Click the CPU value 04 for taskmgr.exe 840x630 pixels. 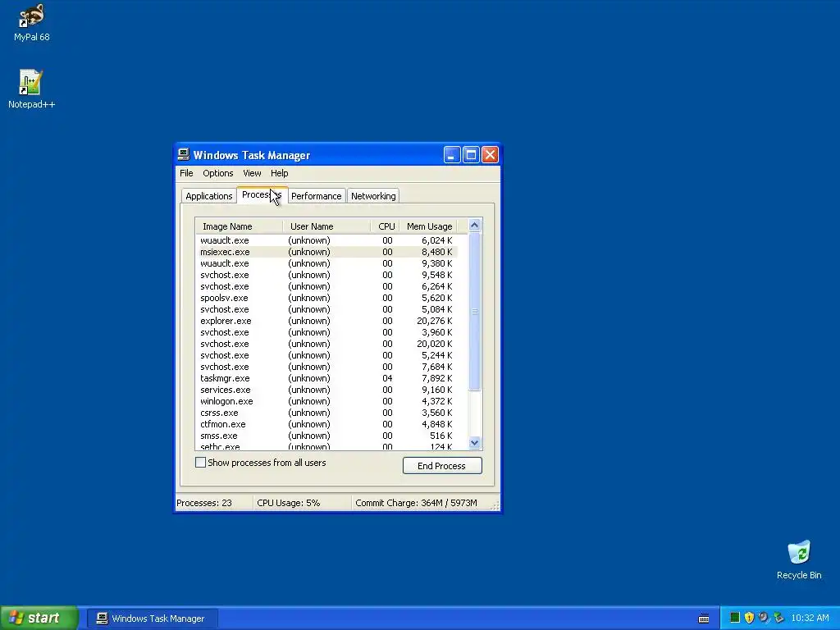coord(387,378)
